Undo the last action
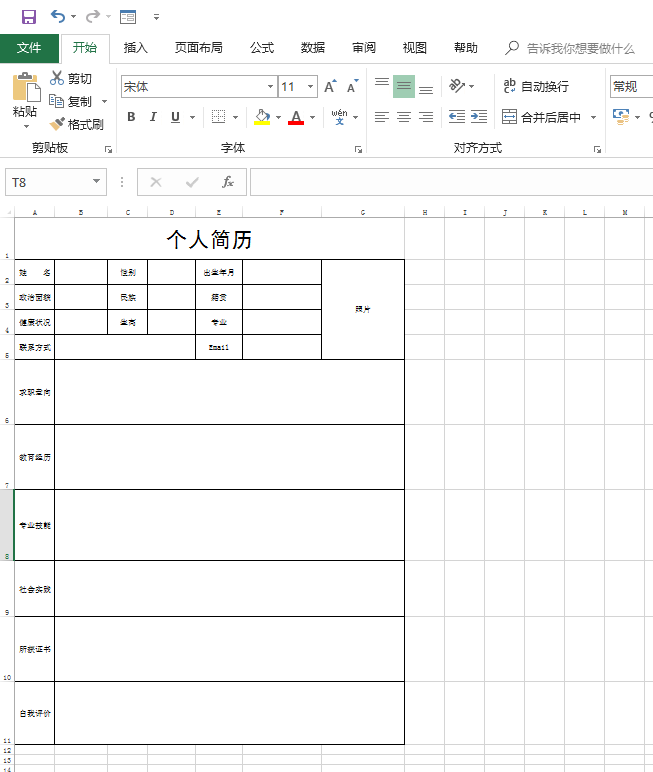This screenshot has width=653, height=772. [x=58, y=17]
